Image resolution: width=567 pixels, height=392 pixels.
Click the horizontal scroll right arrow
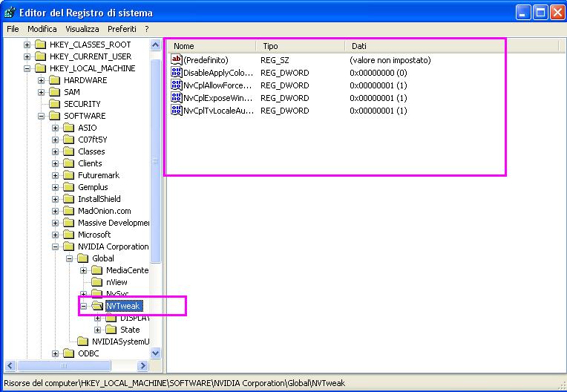click(142, 365)
